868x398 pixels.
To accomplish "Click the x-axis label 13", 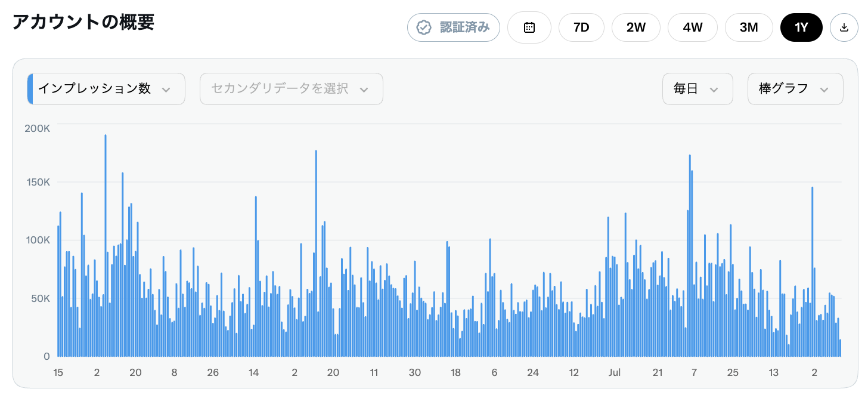I will pyautogui.click(x=773, y=372).
